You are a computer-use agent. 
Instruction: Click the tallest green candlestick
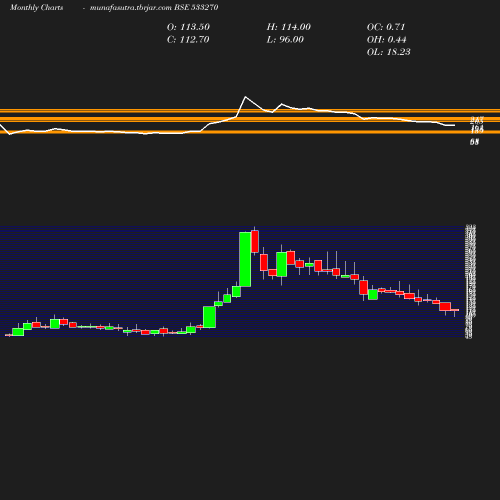[x=245, y=259]
